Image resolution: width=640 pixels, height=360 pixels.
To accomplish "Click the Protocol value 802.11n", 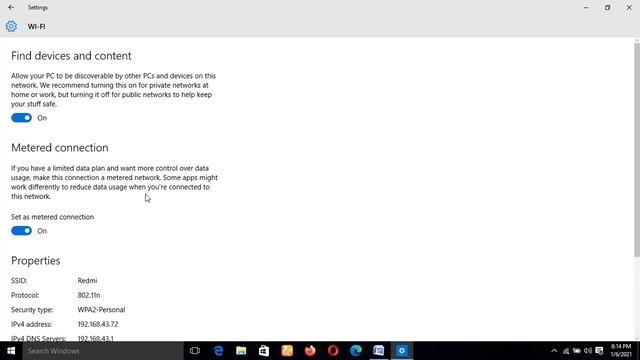I will click(89, 295).
